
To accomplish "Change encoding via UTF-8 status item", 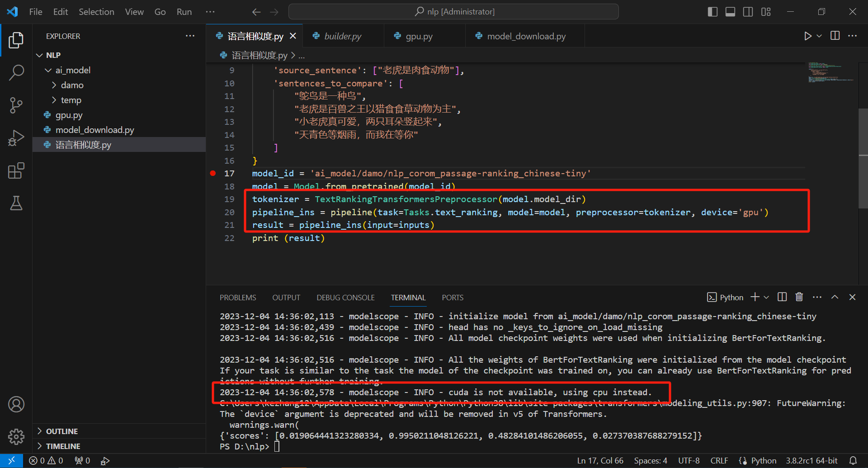I will (689, 461).
